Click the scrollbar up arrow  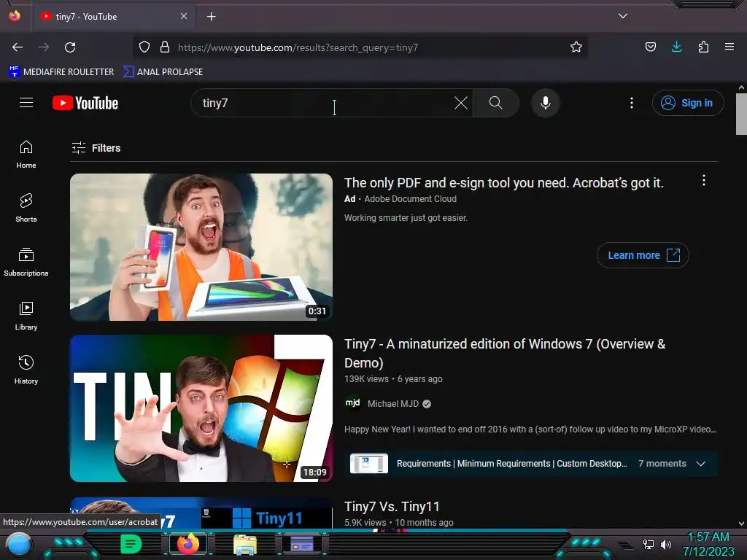coord(741,87)
